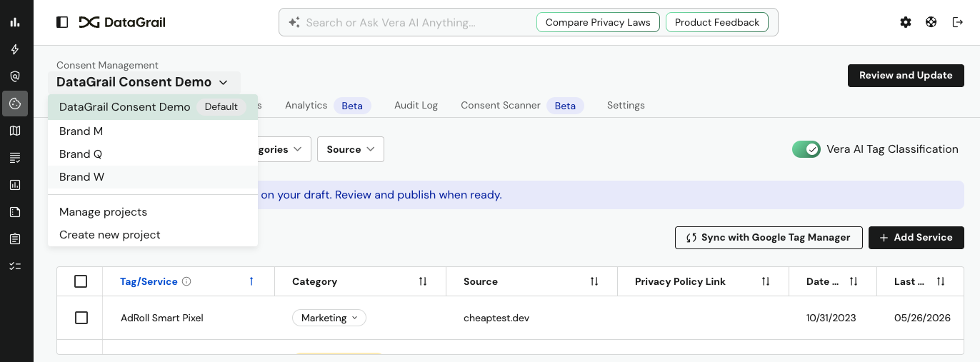
Task: Click the Consent Management breadcrumb label
Action: click(108, 65)
